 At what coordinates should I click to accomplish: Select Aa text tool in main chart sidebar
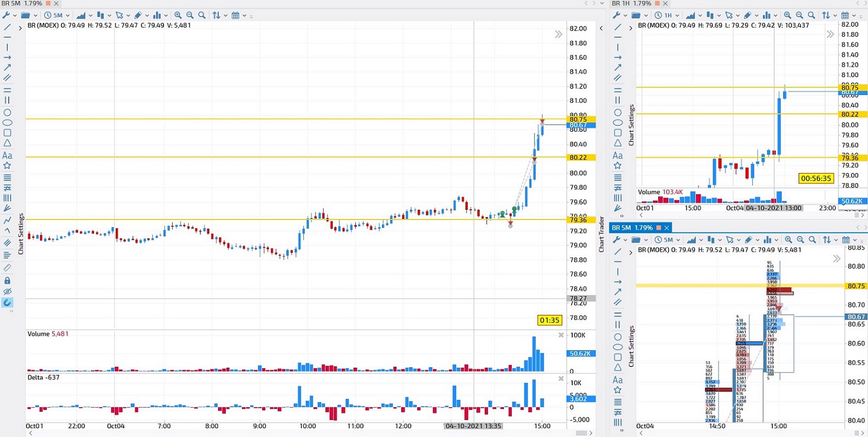7,156
